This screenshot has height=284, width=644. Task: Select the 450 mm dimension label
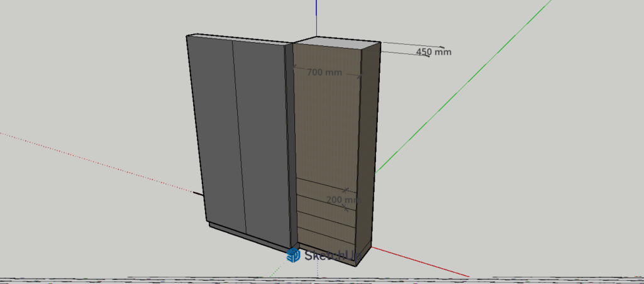433,52
